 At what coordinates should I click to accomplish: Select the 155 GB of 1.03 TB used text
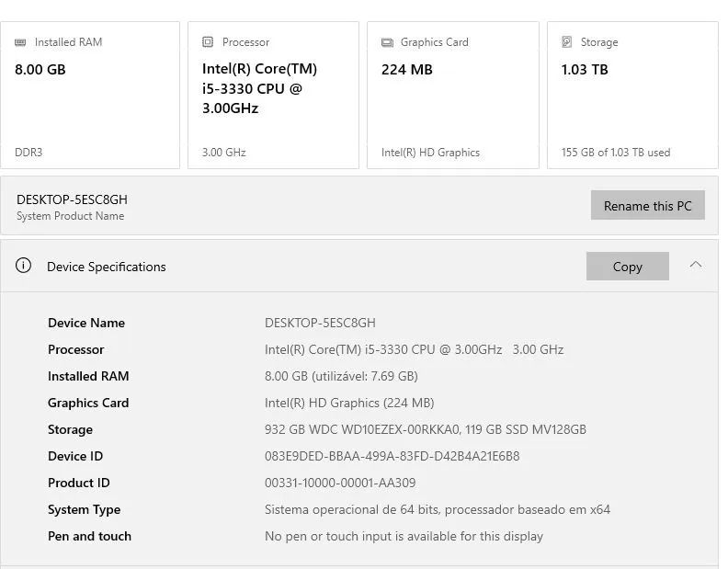pos(616,153)
